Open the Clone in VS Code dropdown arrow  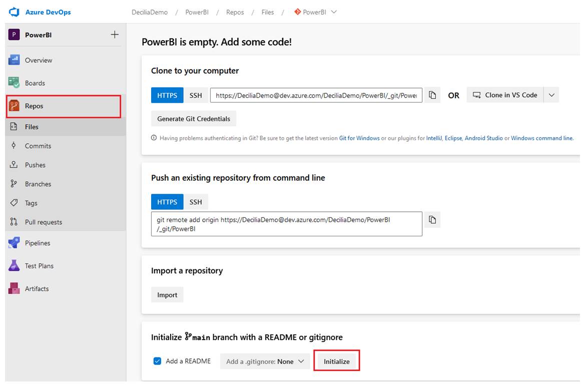click(x=551, y=95)
